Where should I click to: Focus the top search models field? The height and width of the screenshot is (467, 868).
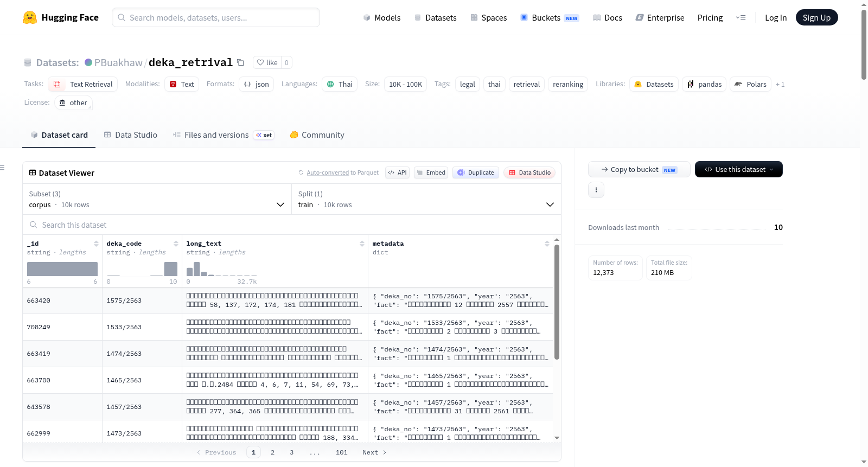[x=216, y=17]
